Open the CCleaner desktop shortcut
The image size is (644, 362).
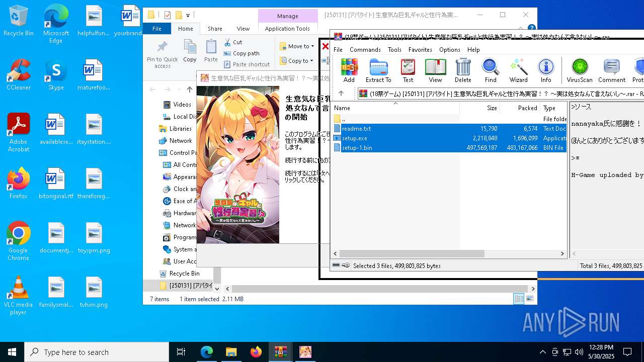[18, 75]
